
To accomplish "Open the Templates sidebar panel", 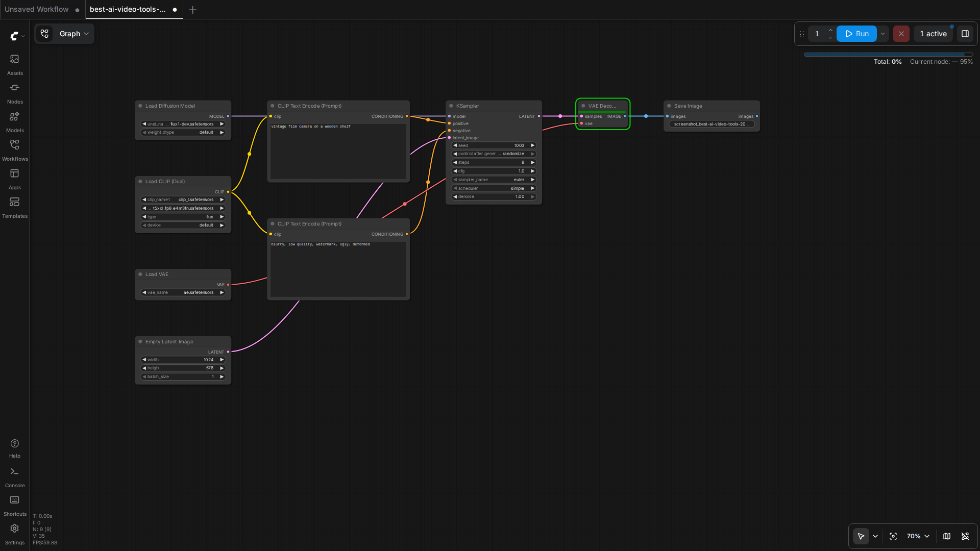I will pyautogui.click(x=15, y=208).
